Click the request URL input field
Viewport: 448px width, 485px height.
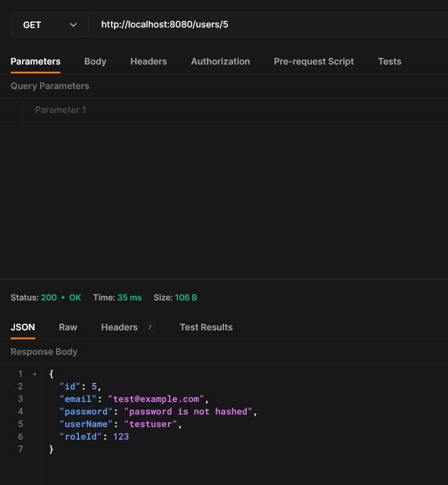click(269, 25)
